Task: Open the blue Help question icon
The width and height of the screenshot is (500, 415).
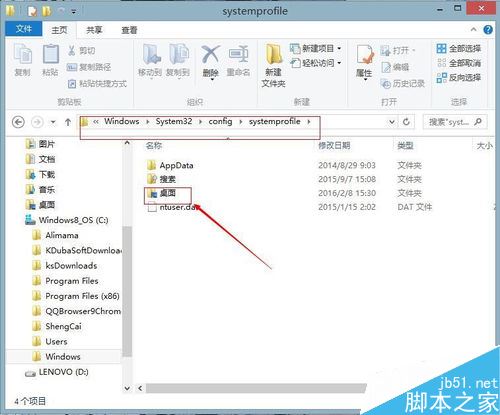Action: pyautogui.click(x=488, y=30)
